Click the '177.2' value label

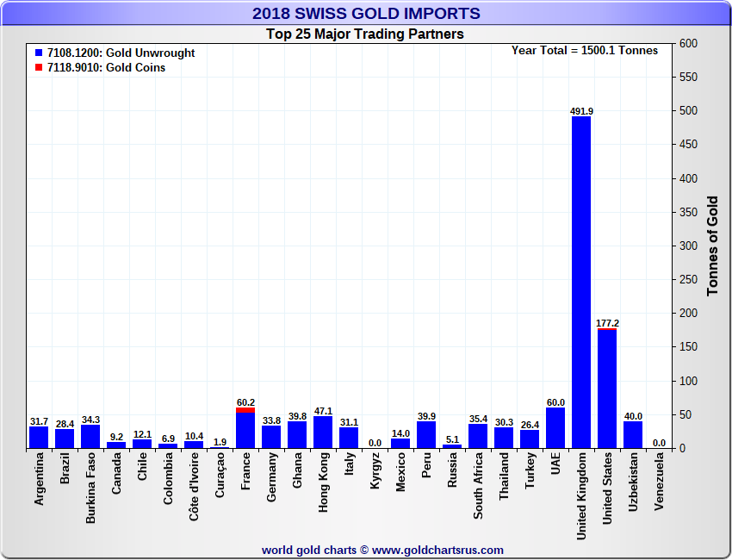[x=607, y=323]
